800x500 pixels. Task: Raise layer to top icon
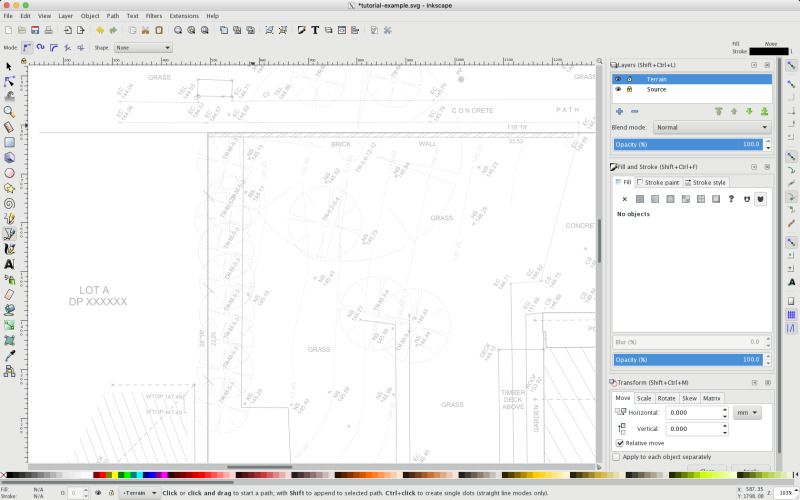tap(718, 111)
